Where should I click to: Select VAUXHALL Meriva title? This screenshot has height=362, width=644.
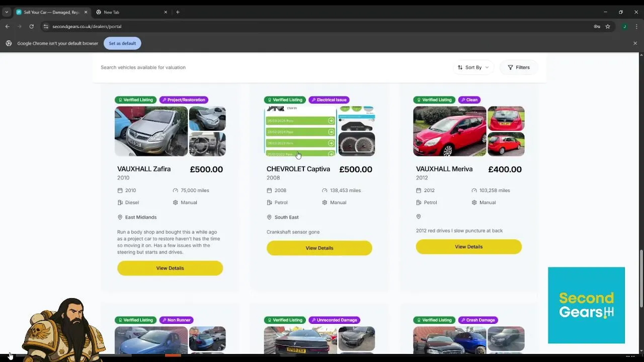[444, 169]
